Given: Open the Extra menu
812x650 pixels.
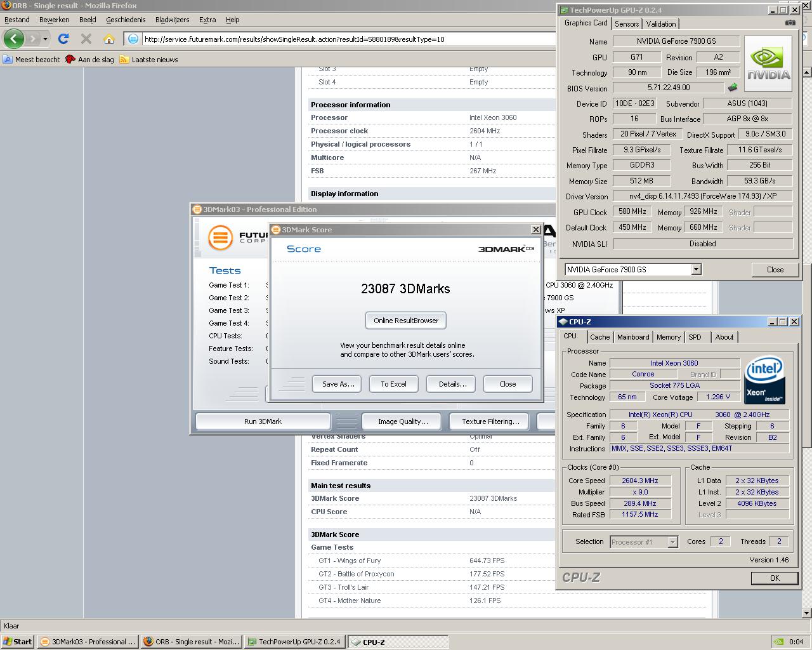Looking at the screenshot, I should point(207,20).
